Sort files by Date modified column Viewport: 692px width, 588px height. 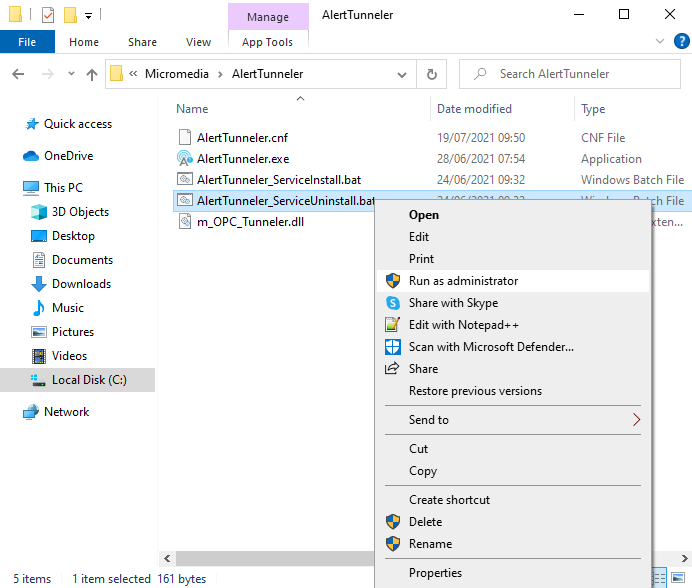(x=474, y=109)
